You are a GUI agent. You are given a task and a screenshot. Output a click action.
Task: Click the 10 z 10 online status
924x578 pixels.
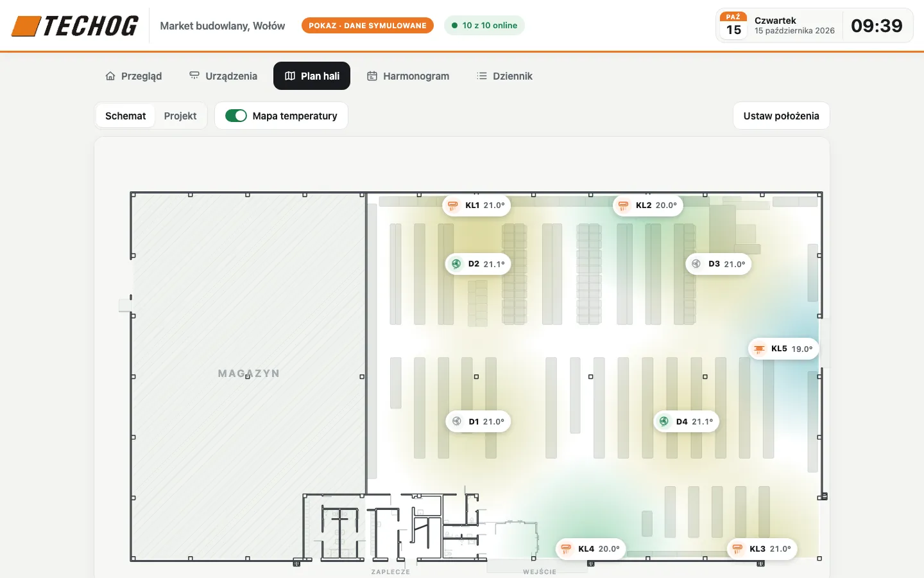pyautogui.click(x=484, y=26)
